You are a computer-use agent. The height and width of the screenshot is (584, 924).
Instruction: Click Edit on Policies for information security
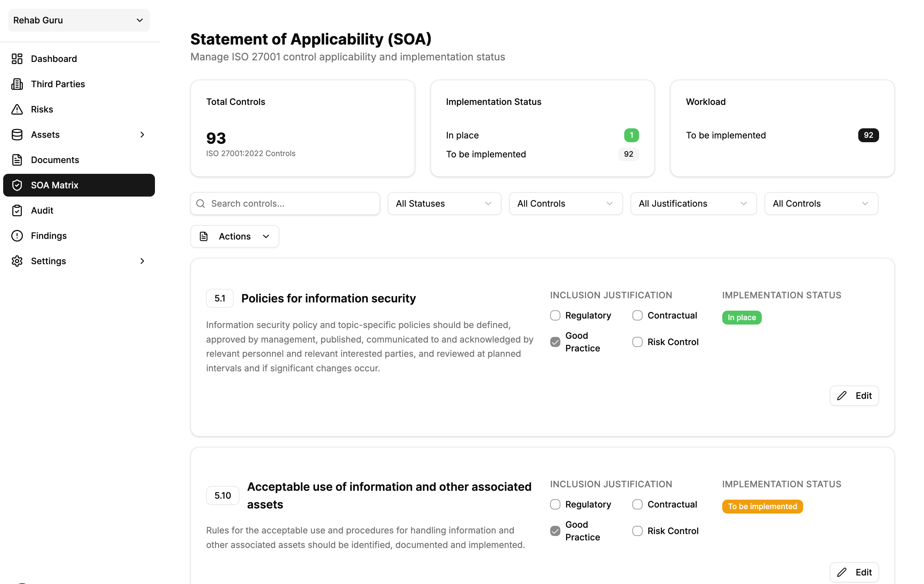tap(854, 396)
